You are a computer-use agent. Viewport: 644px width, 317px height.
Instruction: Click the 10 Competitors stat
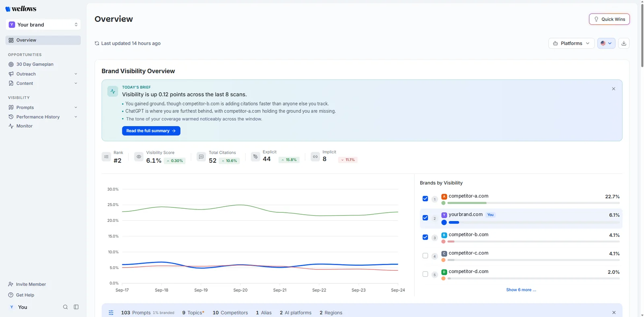230,313
